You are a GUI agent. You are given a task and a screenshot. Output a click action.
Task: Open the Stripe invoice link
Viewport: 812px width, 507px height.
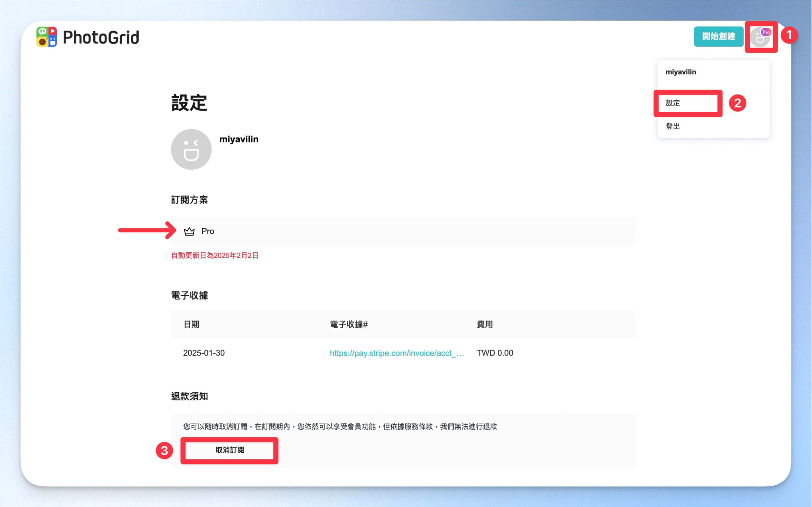click(x=397, y=353)
